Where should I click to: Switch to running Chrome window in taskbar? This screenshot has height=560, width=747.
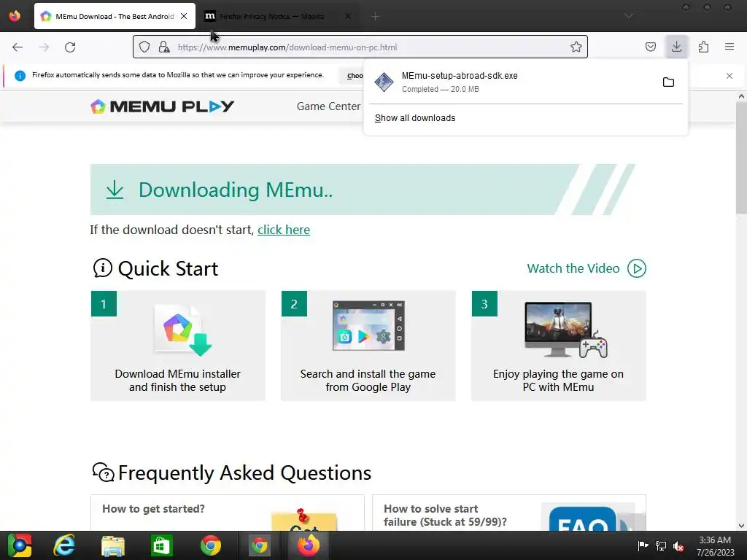pyautogui.click(x=260, y=545)
